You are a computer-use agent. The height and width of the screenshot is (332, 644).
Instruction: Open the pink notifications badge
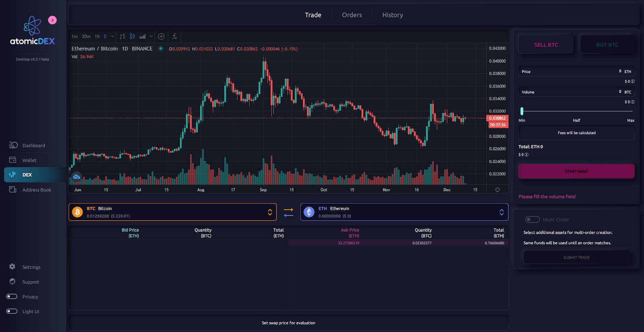pyautogui.click(x=52, y=20)
